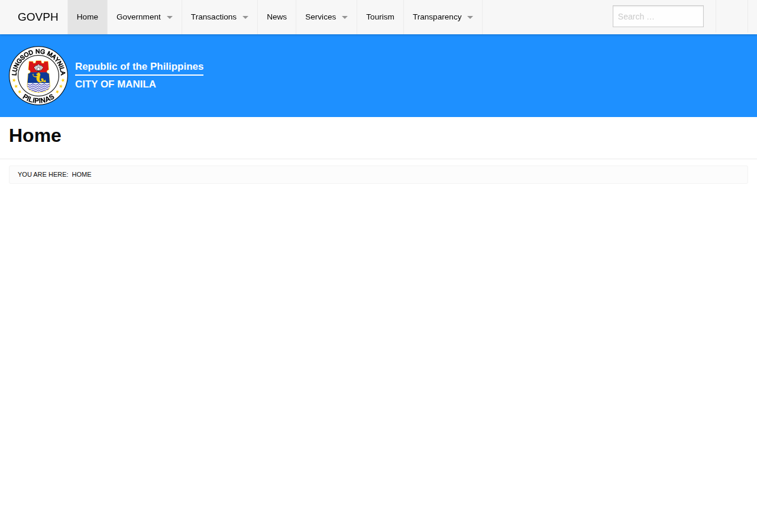
Task: Select the Home menu item
Action: pyautogui.click(x=88, y=17)
